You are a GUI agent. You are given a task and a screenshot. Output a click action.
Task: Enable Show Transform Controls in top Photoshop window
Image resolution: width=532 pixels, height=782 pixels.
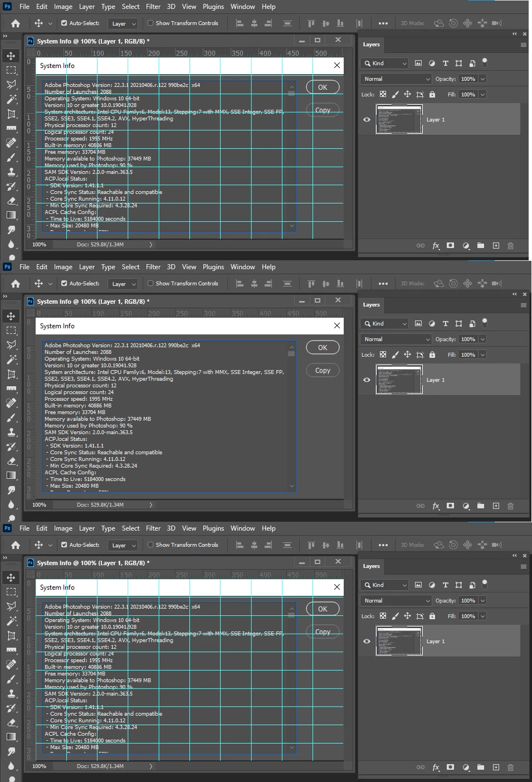click(150, 23)
